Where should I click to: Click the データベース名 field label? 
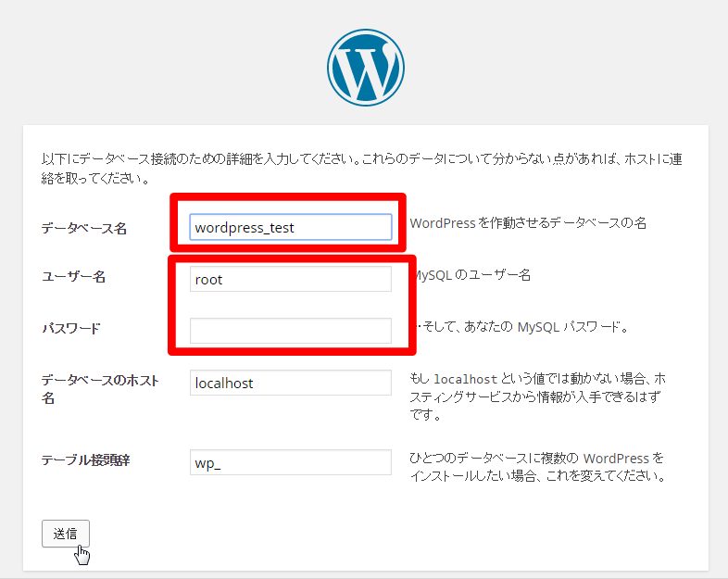(x=84, y=228)
